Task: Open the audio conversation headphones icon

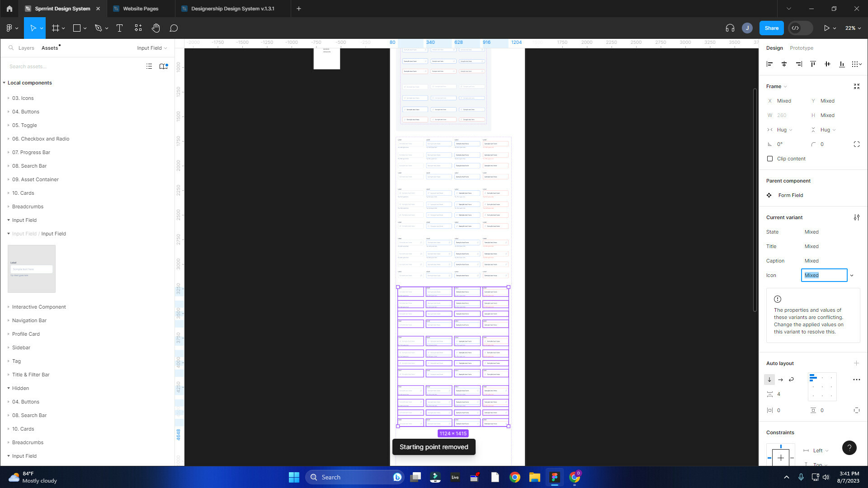Action: click(x=730, y=28)
